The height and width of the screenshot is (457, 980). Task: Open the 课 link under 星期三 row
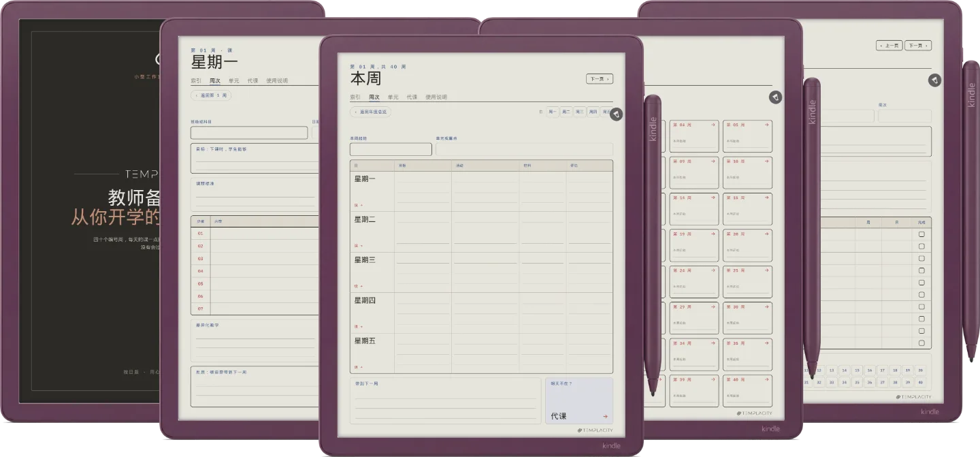(358, 286)
